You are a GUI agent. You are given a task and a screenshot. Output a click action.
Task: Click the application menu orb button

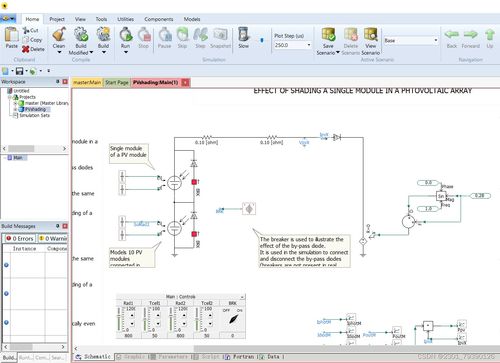(x=8, y=18)
